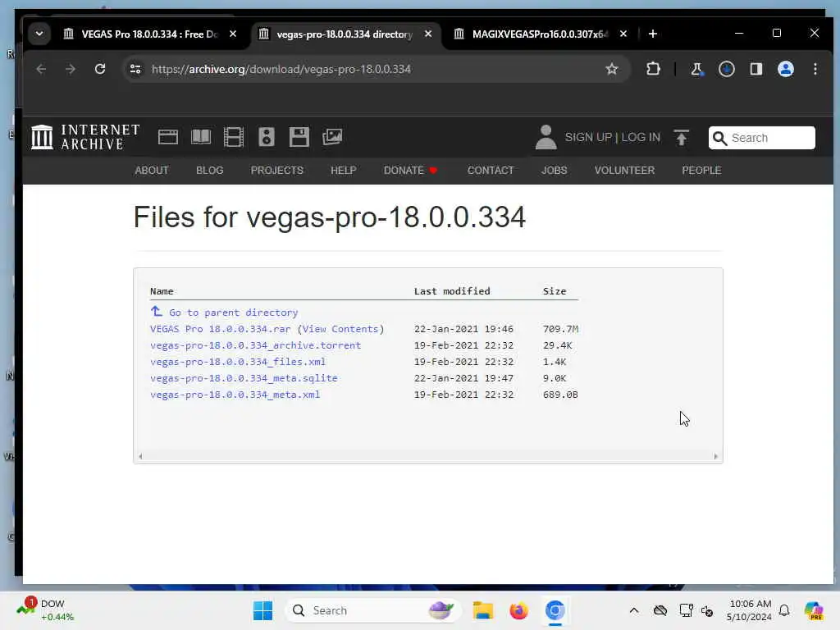
Task: Reload the page
Action: 100,69
